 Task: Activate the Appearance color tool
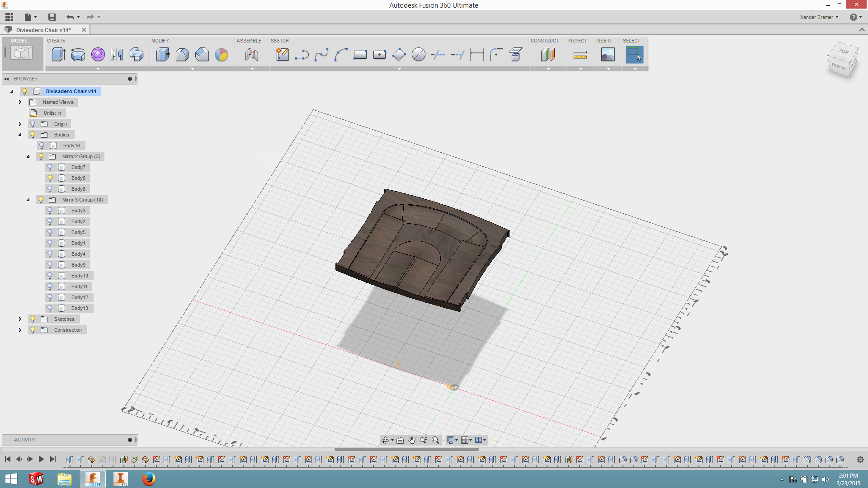tap(222, 54)
